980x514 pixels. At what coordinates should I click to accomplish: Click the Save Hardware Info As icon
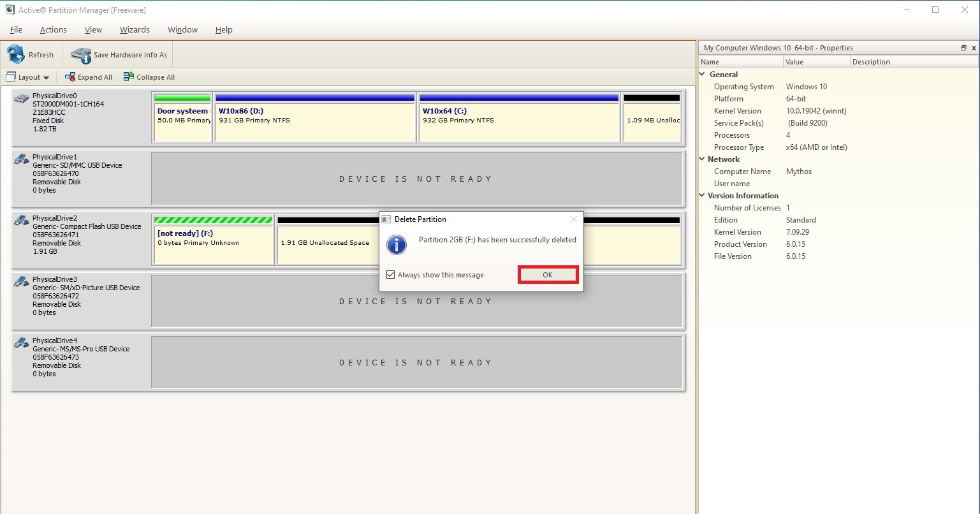pos(81,55)
